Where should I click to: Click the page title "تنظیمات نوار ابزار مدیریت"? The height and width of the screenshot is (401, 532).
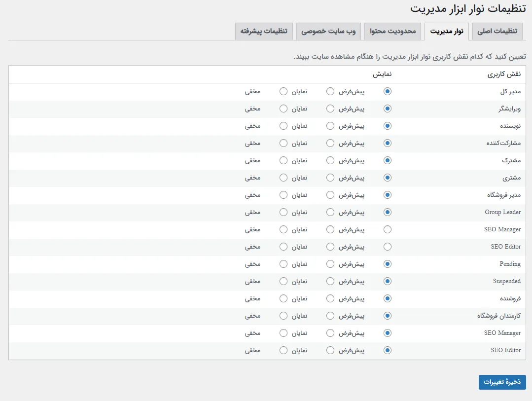coord(468,9)
